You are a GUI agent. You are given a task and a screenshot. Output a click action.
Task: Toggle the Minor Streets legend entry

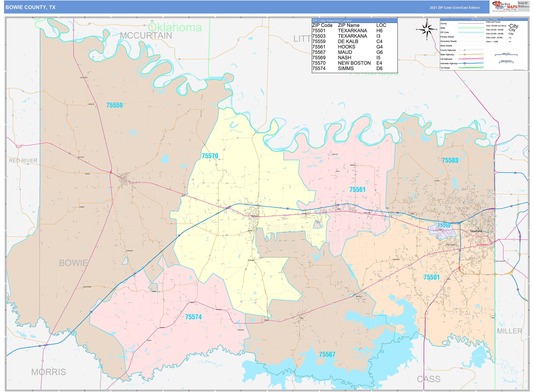(446, 46)
